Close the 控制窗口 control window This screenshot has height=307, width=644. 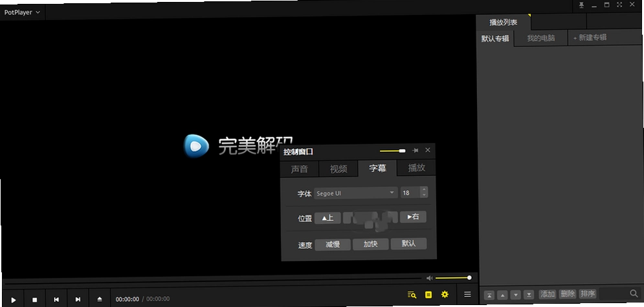click(428, 150)
